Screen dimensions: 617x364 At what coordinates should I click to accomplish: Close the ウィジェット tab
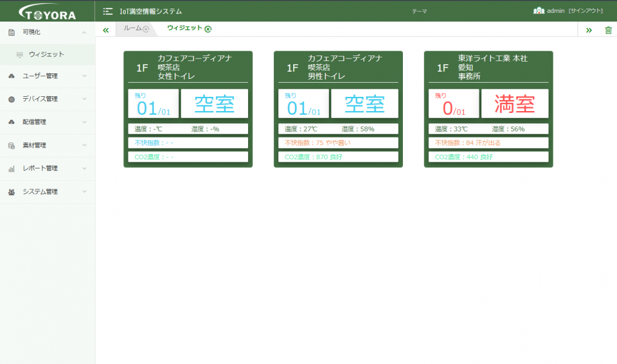tap(208, 29)
